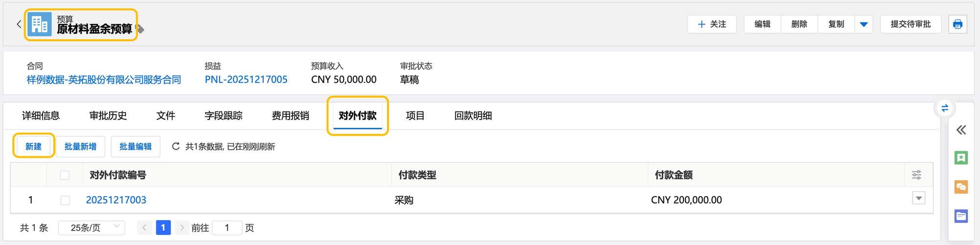Image resolution: width=980 pixels, height=245 pixels.
Task: Collapse the side panel with double-chevron icon
Action: [x=961, y=130]
